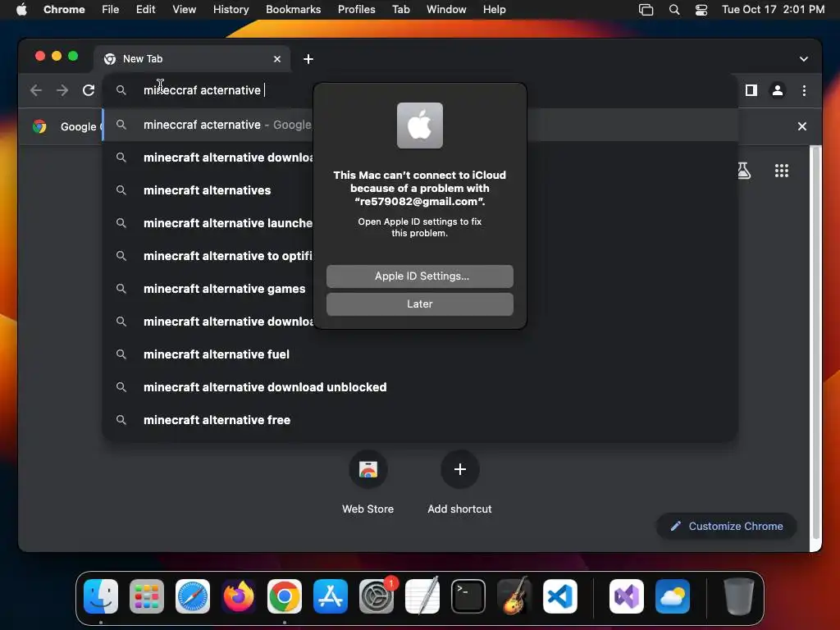Click Customize Chrome button

(727, 526)
